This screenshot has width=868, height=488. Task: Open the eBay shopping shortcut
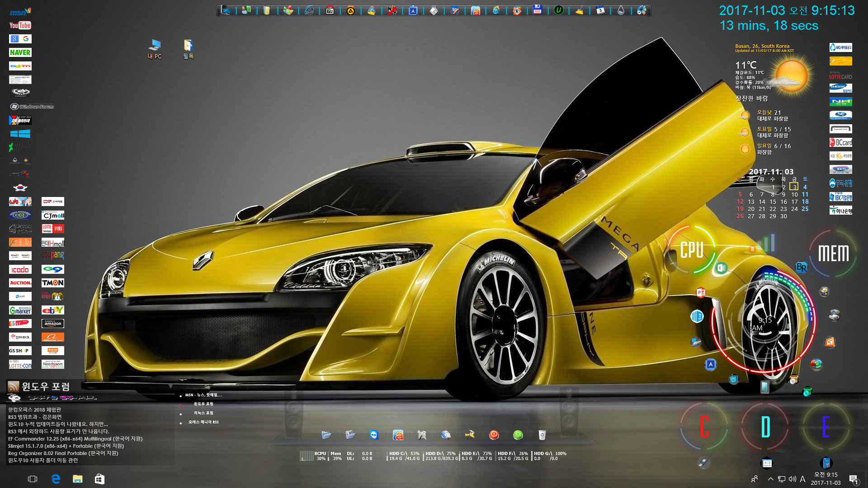point(53,310)
